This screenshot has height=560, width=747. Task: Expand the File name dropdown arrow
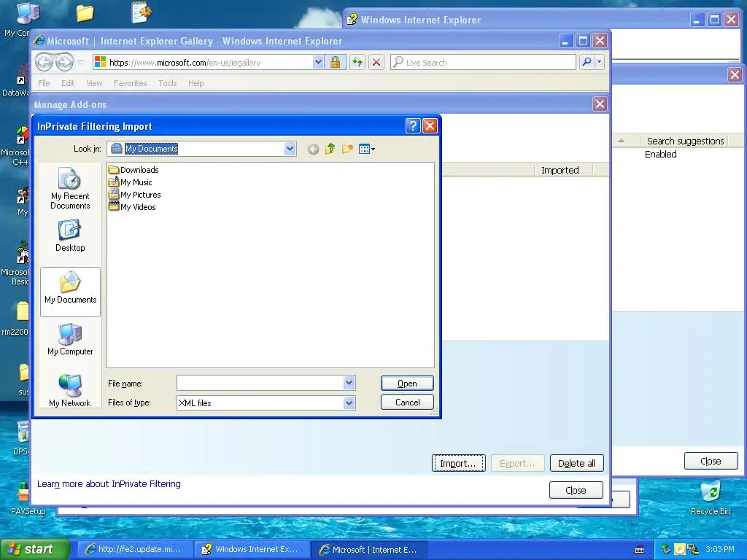pyautogui.click(x=349, y=383)
